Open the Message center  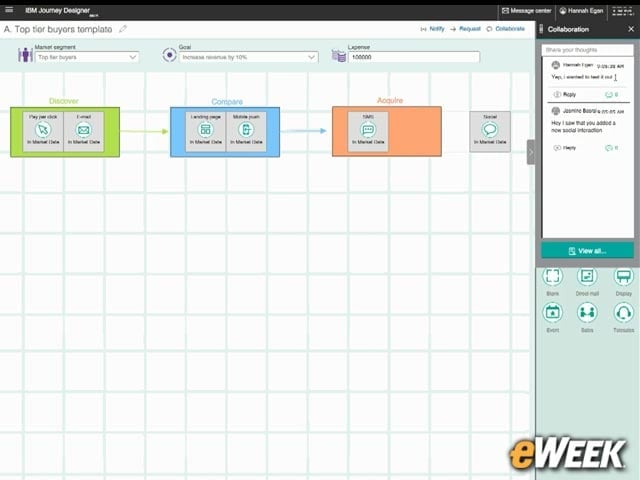[527, 11]
